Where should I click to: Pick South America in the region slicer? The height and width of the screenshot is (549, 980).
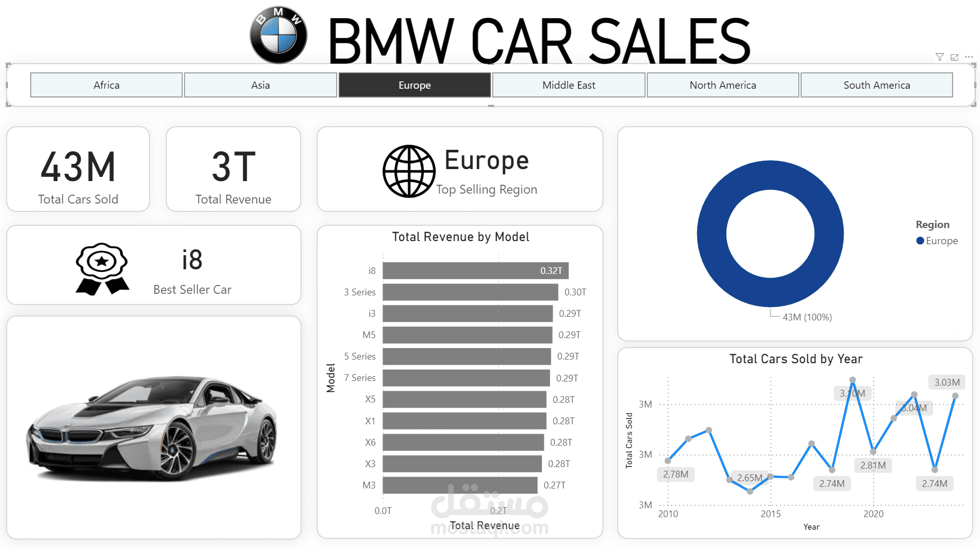click(x=877, y=85)
